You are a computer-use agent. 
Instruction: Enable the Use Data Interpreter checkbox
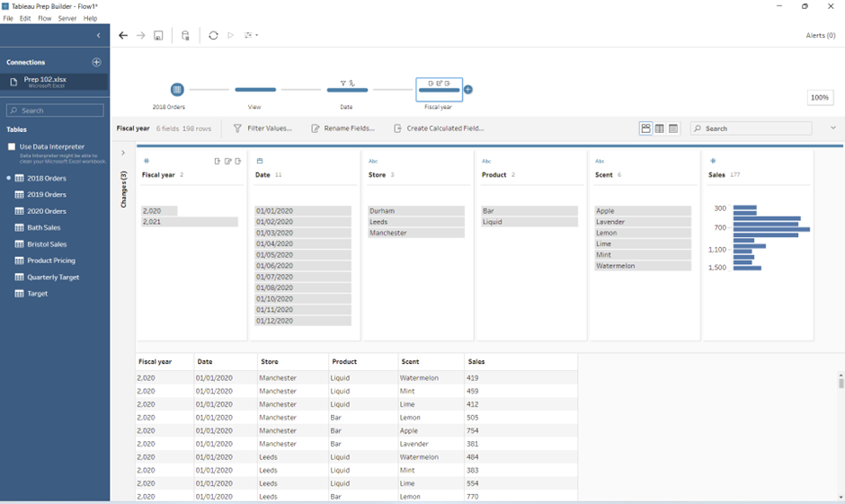12,146
